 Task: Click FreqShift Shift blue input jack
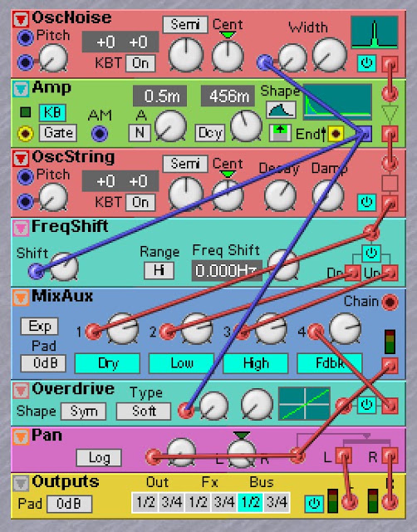point(36,271)
